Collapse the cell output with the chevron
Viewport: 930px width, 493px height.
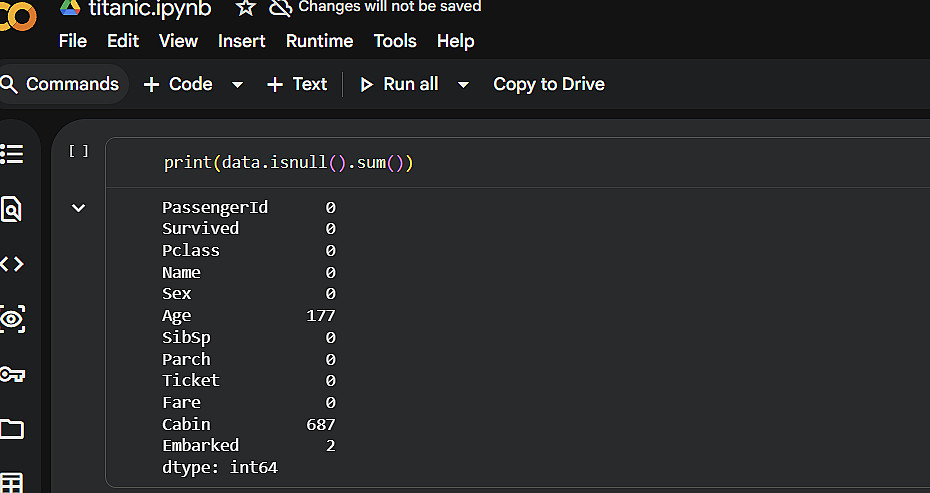78,208
